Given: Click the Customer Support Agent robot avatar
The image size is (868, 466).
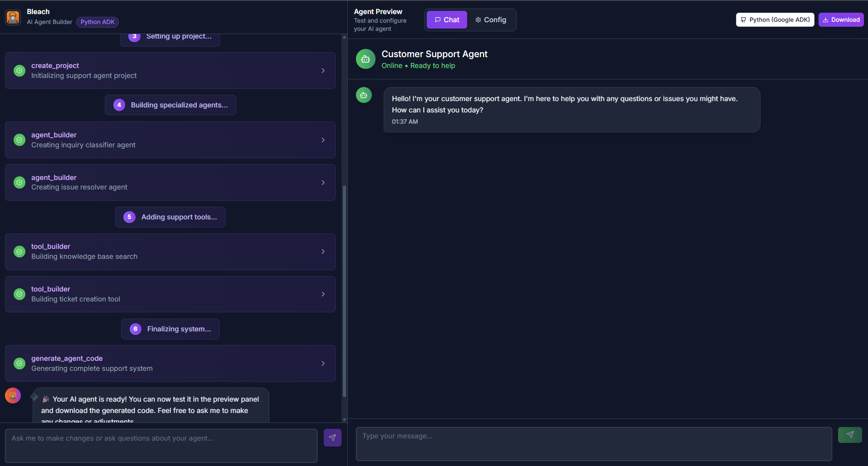Looking at the screenshot, I should click(366, 59).
